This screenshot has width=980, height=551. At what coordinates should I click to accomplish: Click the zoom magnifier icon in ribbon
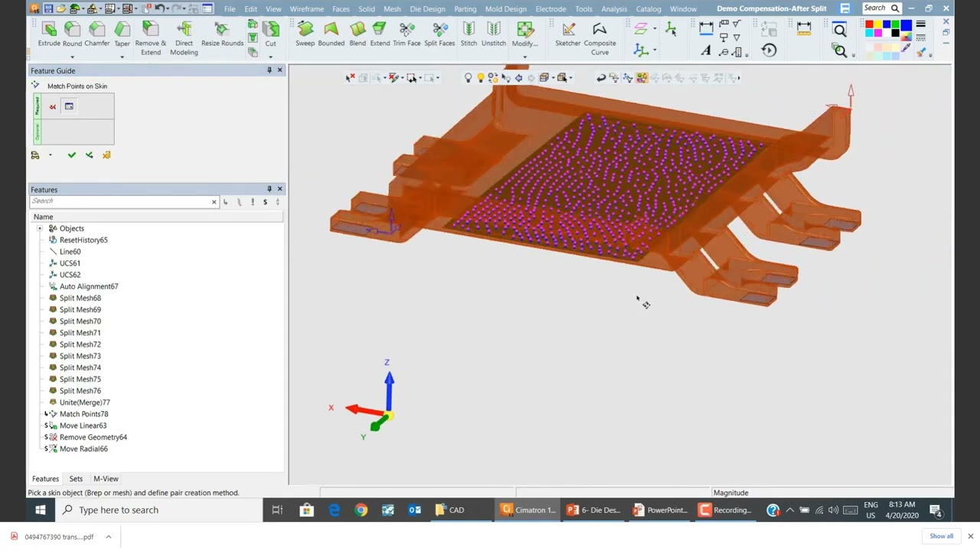click(x=840, y=31)
